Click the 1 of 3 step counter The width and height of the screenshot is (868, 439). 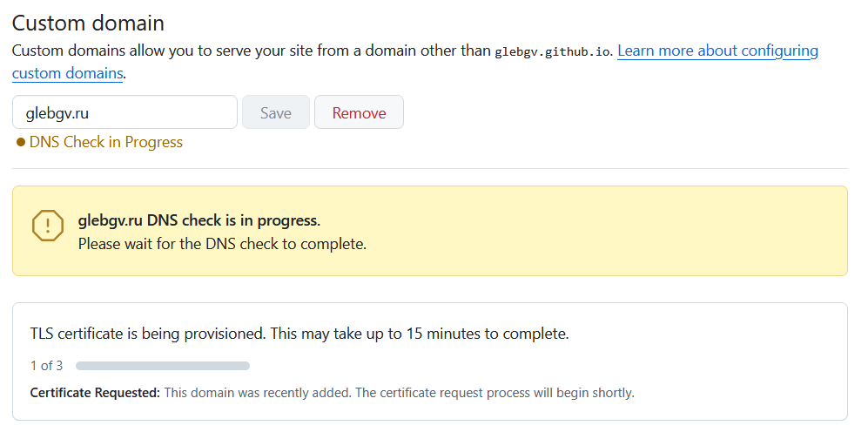point(46,366)
